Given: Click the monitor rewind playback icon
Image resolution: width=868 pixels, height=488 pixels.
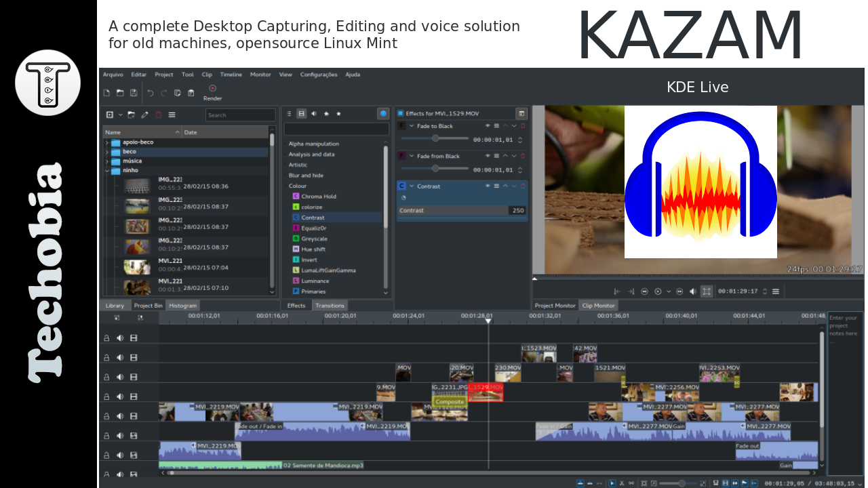Looking at the screenshot, I should (644, 291).
